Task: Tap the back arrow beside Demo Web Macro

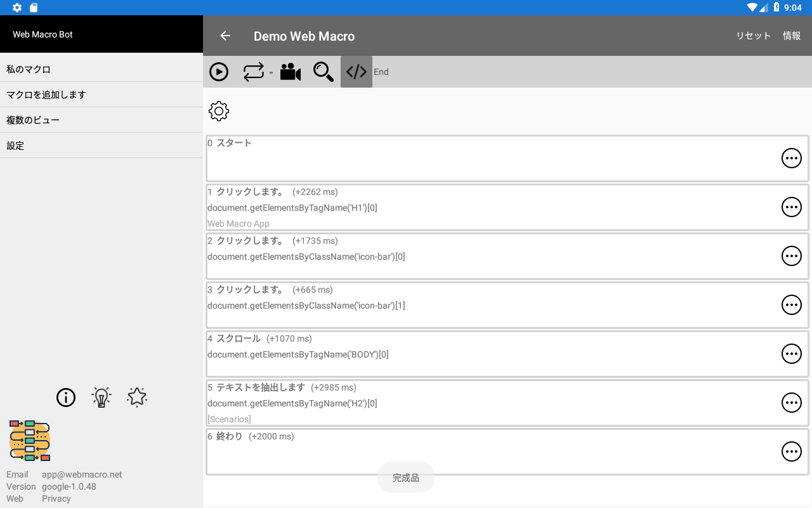Action: (225, 36)
